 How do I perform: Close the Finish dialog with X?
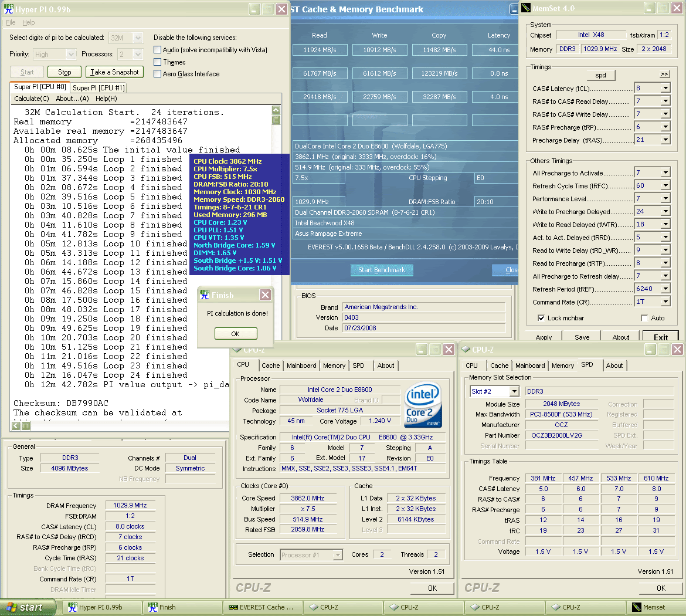pyautogui.click(x=265, y=295)
